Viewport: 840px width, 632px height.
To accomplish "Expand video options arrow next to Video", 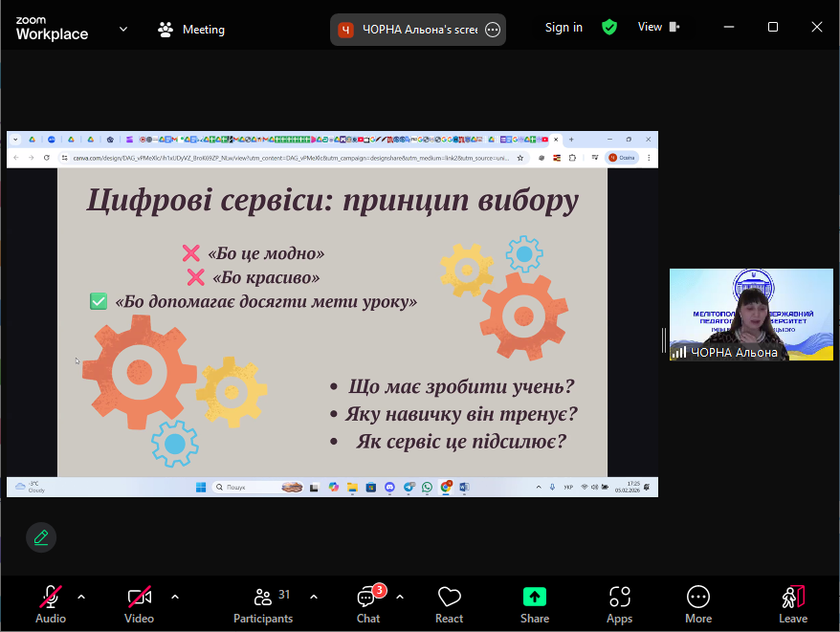I will point(175,597).
